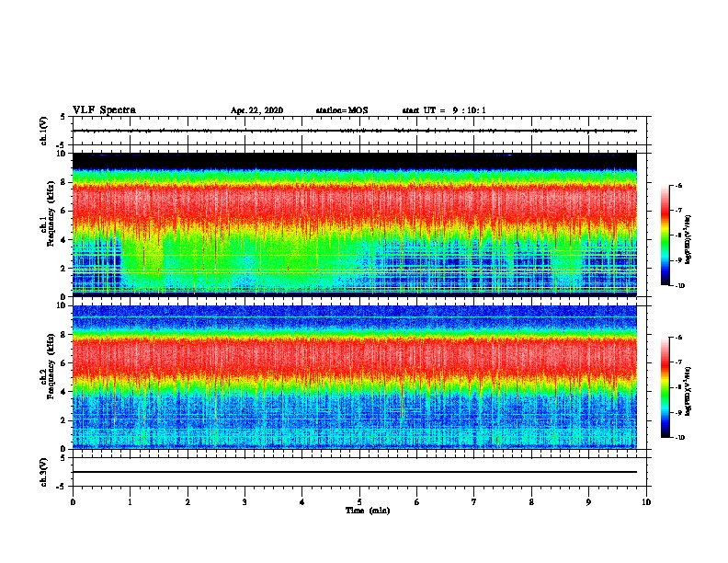Click time axis tick label "2"
The image size is (728, 563).
pos(188,502)
